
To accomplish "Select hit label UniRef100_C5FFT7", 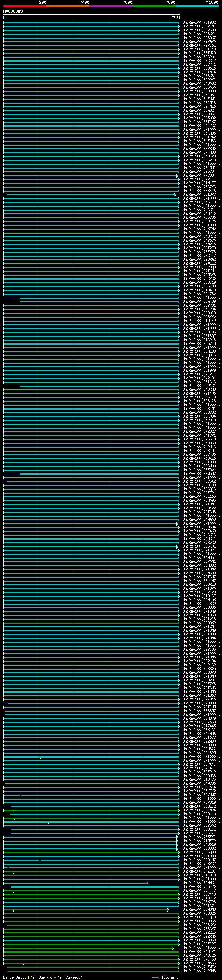I will tap(199, 891).
